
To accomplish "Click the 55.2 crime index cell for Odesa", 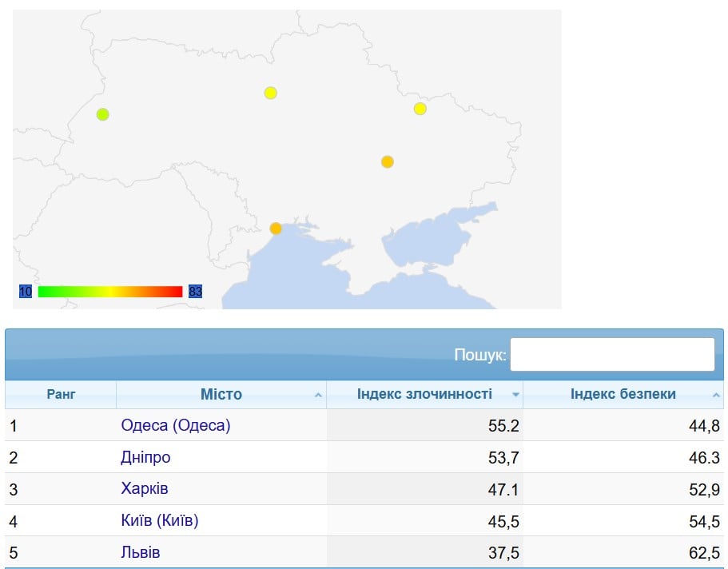I will (x=503, y=425).
